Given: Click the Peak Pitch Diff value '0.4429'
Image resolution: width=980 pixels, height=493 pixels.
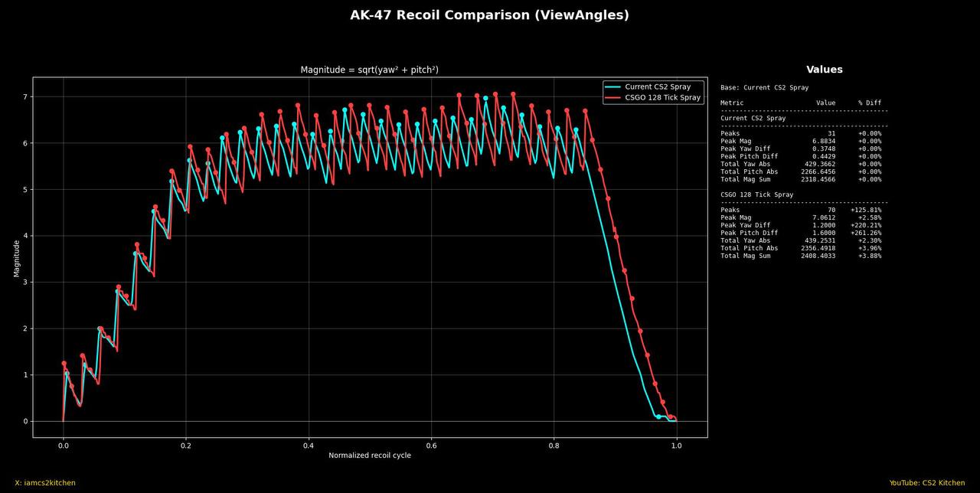Looking at the screenshot, I should click(824, 156).
